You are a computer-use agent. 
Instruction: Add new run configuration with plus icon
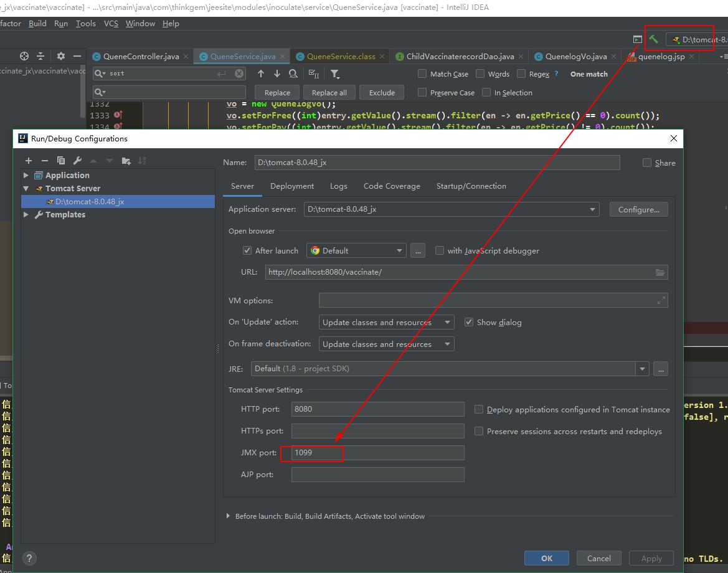(x=29, y=161)
